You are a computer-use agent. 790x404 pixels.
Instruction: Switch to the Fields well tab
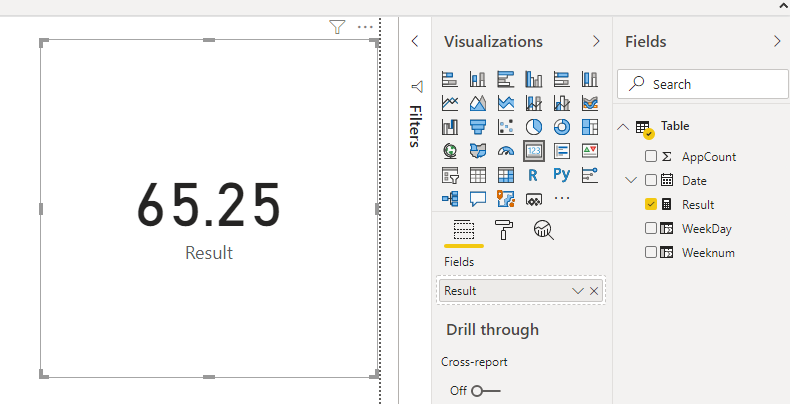[x=464, y=231]
